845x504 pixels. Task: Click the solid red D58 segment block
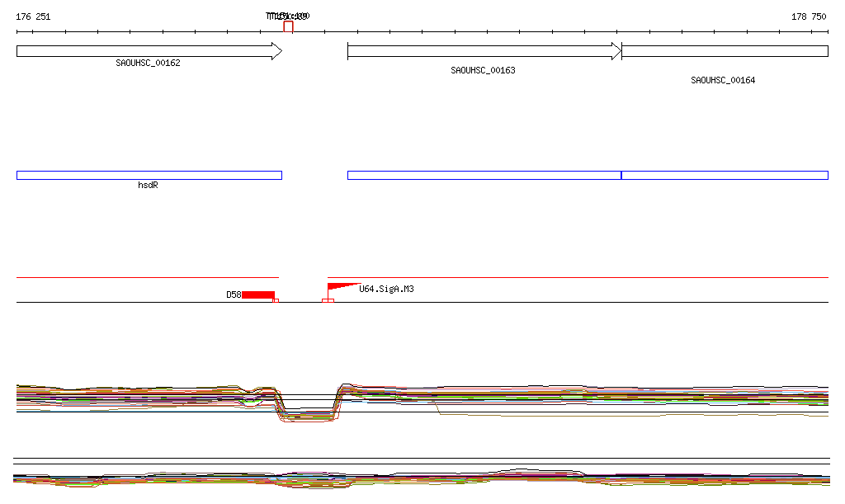point(258,294)
